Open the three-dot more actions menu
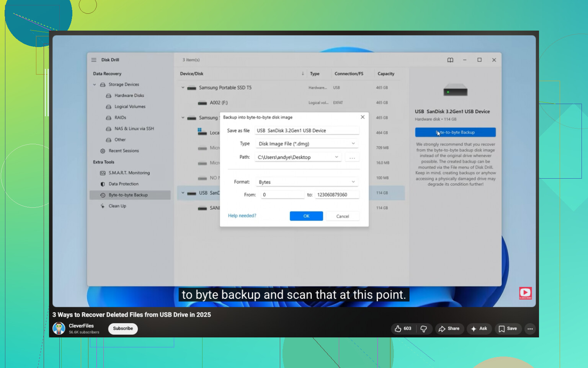588x368 pixels. click(530, 329)
